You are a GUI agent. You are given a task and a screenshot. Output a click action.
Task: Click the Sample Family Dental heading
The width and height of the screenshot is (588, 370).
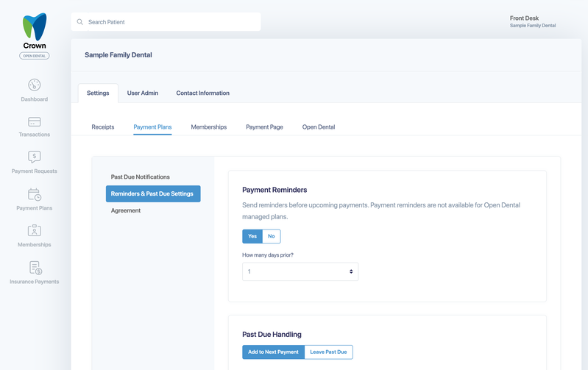tap(118, 54)
